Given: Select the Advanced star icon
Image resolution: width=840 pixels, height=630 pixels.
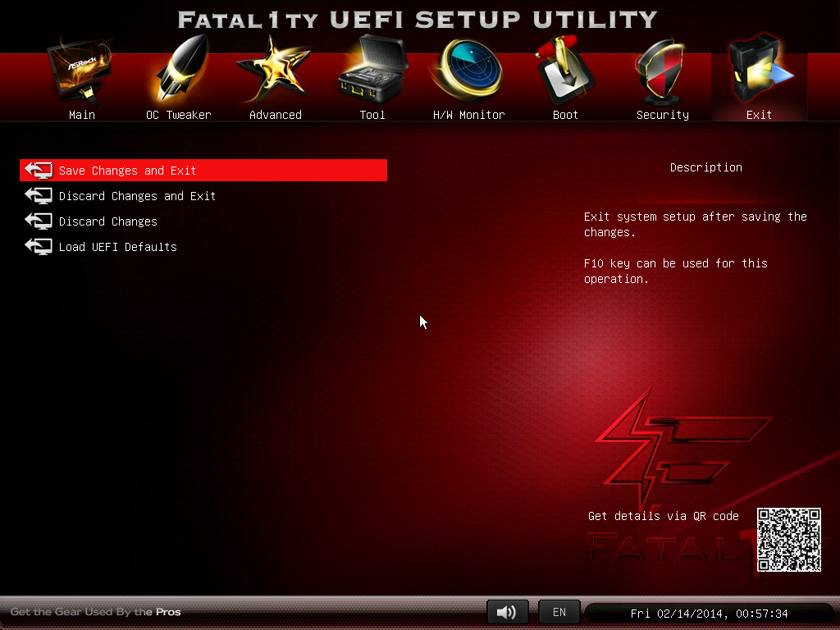Looking at the screenshot, I should point(275,72).
